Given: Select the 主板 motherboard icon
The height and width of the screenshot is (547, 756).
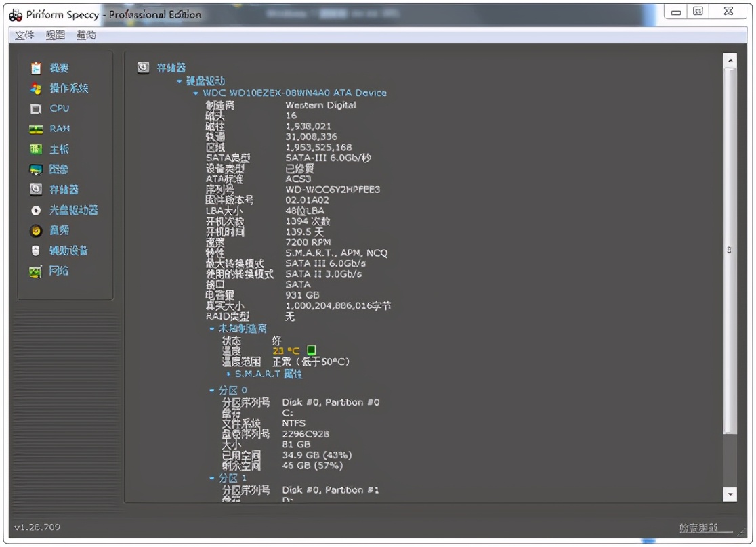Looking at the screenshot, I should [x=36, y=150].
